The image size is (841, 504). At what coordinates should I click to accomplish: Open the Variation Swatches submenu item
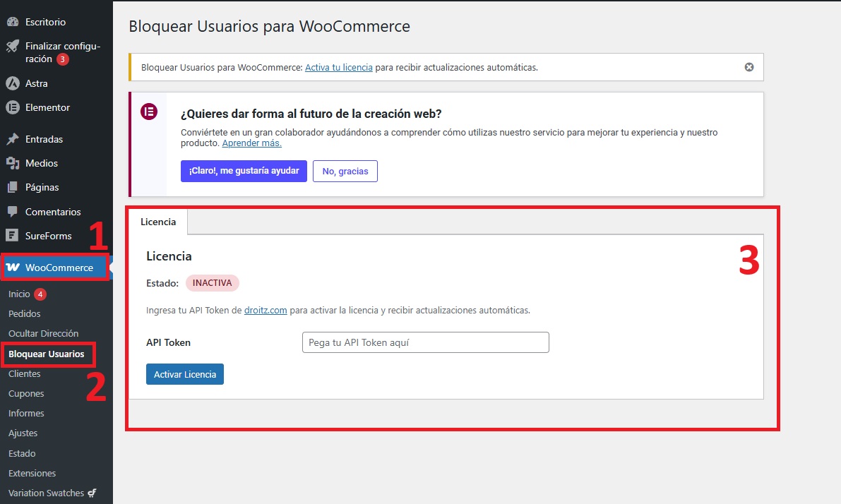click(46, 493)
